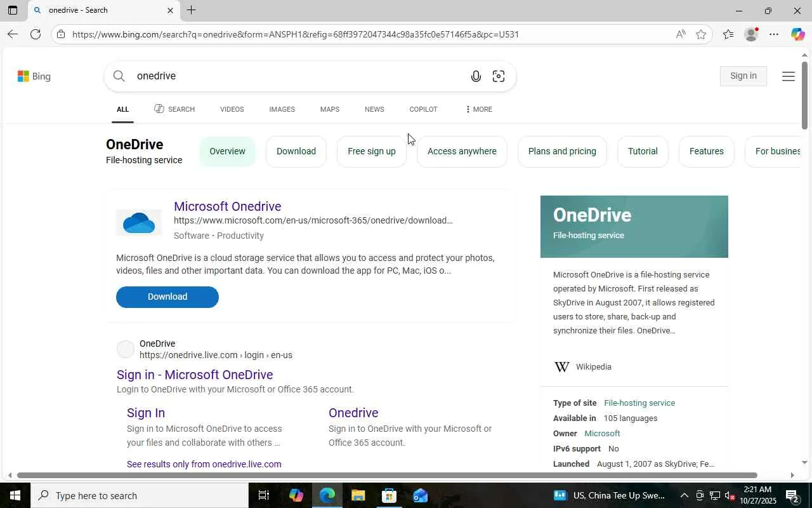Follow the Microsoft owner link
The image size is (812, 508).
click(602, 434)
